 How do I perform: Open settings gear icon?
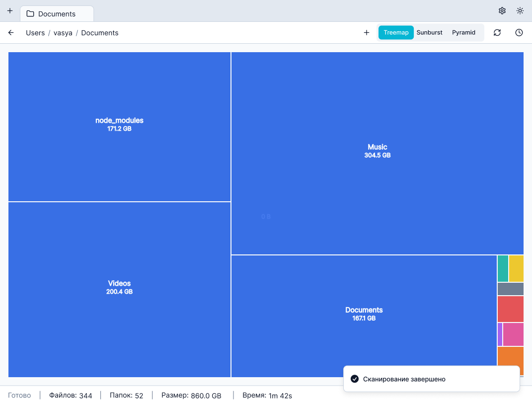click(502, 10)
